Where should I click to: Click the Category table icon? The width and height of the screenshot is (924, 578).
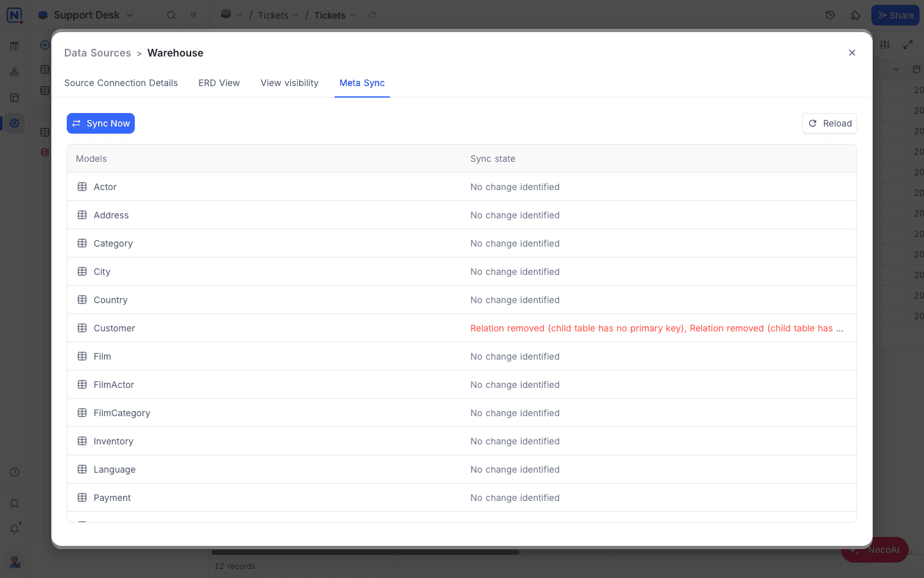point(82,243)
